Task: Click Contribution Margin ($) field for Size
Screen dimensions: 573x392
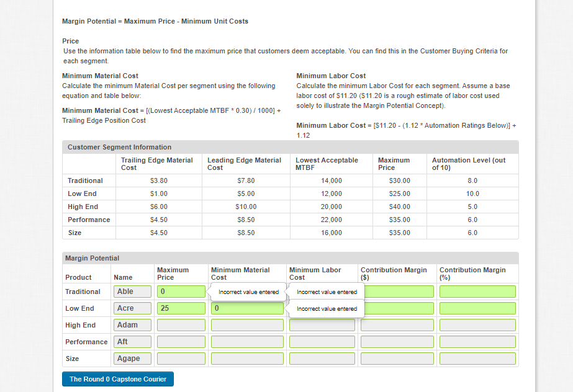Action: 397,358
